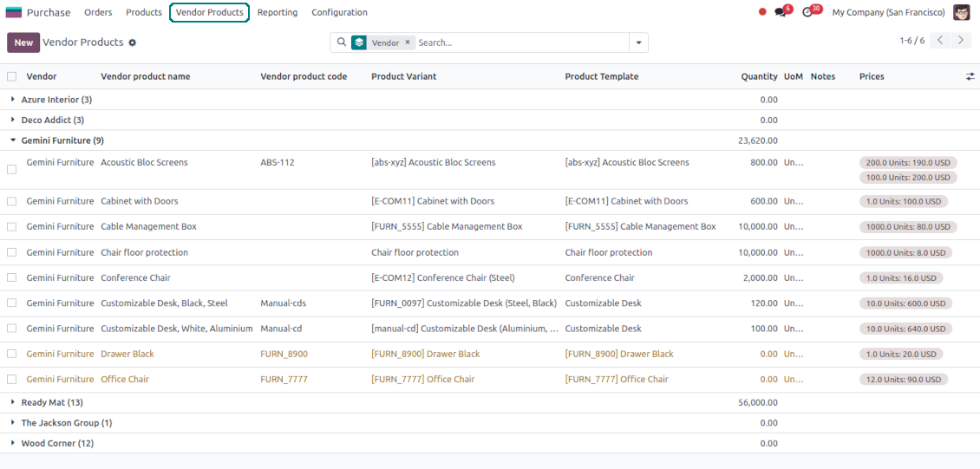Check the Customizable Desk, Black, Steel checkbox
The height and width of the screenshot is (469, 980).
[12, 303]
